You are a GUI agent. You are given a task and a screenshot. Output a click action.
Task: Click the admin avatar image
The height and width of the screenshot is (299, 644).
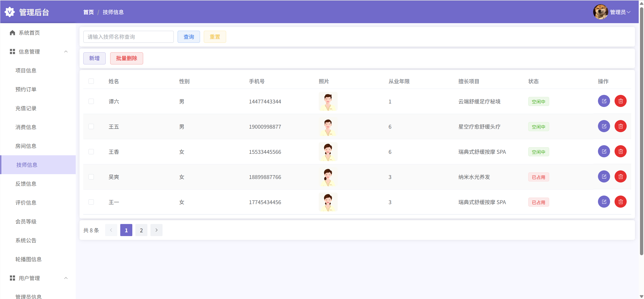600,12
